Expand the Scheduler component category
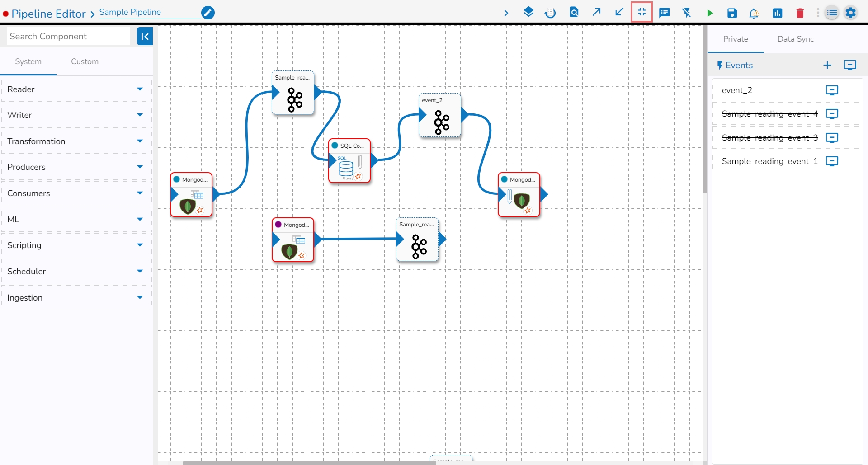Image resolution: width=868 pixels, height=465 pixels. click(76, 272)
